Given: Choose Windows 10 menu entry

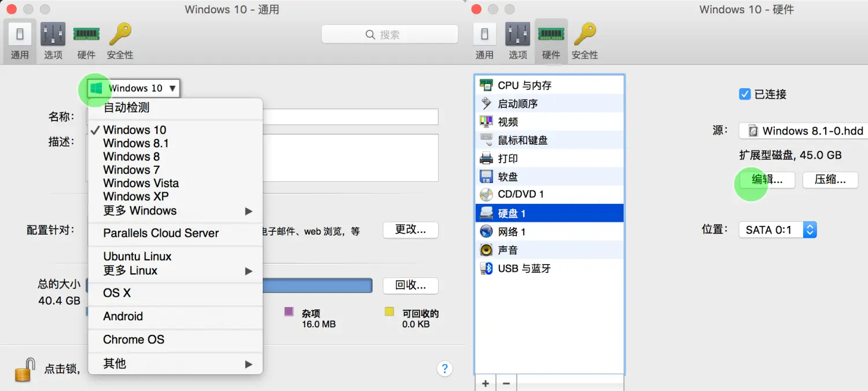Looking at the screenshot, I should click(x=175, y=130).
